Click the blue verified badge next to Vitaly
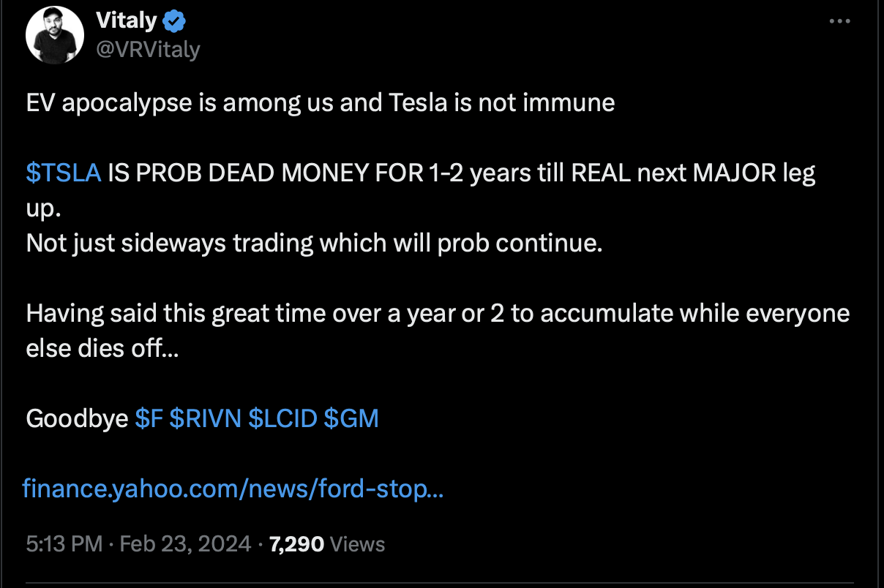The height and width of the screenshot is (588, 884). pyautogui.click(x=173, y=21)
